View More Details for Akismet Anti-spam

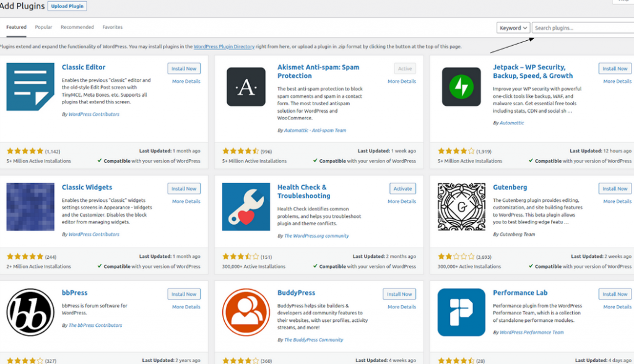(402, 81)
